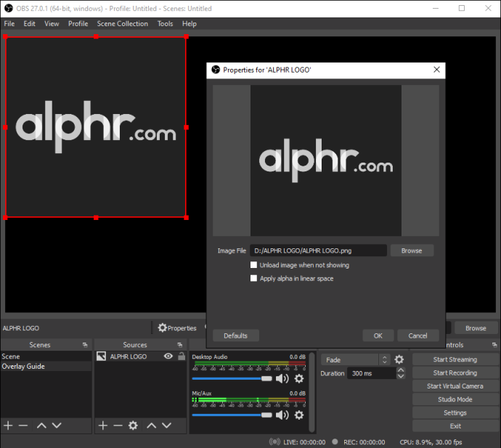Click the LIVE: 00:00:00 status text
The image size is (501, 448).
(304, 442)
